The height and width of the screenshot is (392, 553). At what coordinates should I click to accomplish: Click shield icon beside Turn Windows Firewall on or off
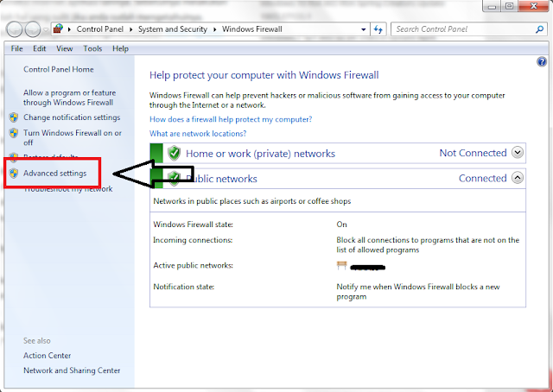14,133
